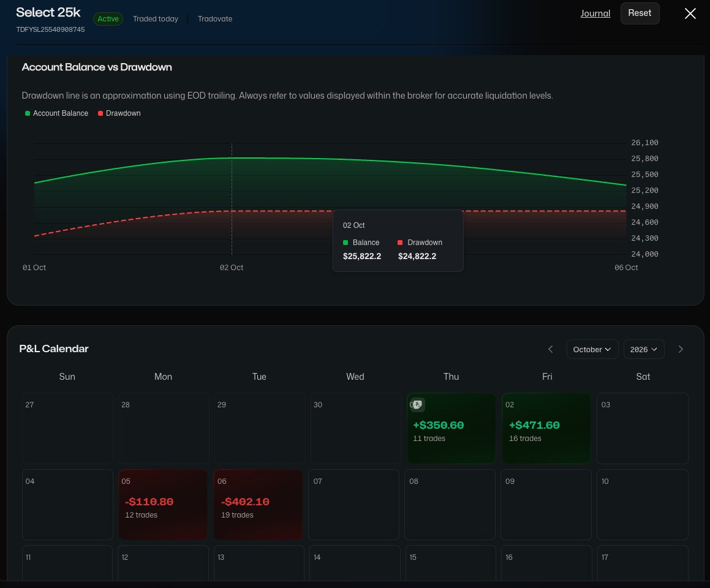The width and height of the screenshot is (710, 588).
Task: Click the Thu weekday column header
Action: click(451, 377)
